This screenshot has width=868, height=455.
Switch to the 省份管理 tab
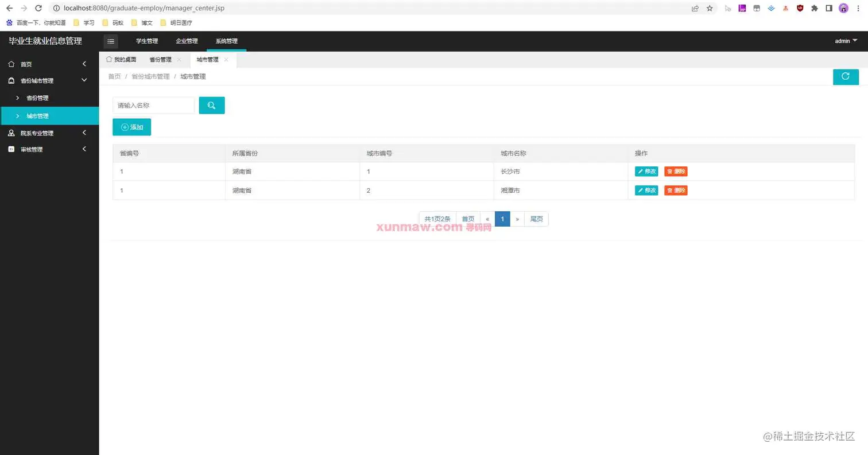click(x=160, y=60)
